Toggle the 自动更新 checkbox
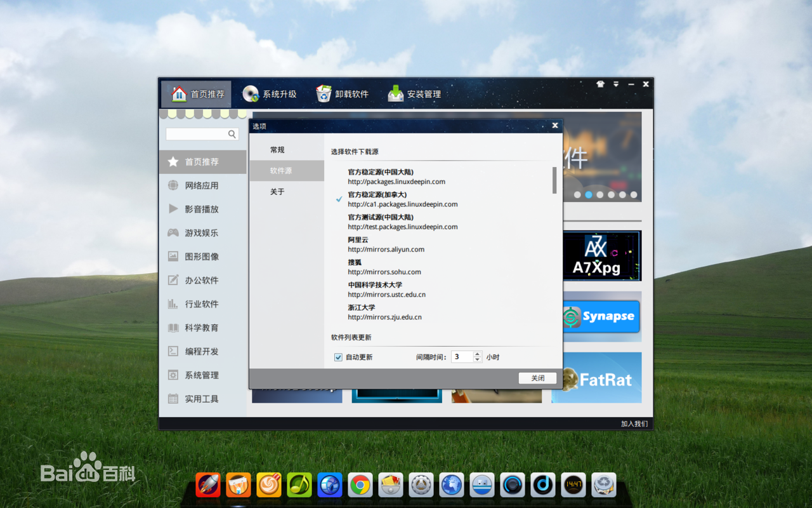The height and width of the screenshot is (508, 812). click(x=338, y=357)
